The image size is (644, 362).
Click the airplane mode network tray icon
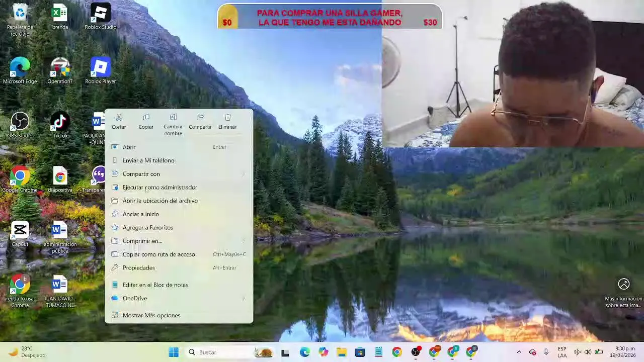point(578,352)
